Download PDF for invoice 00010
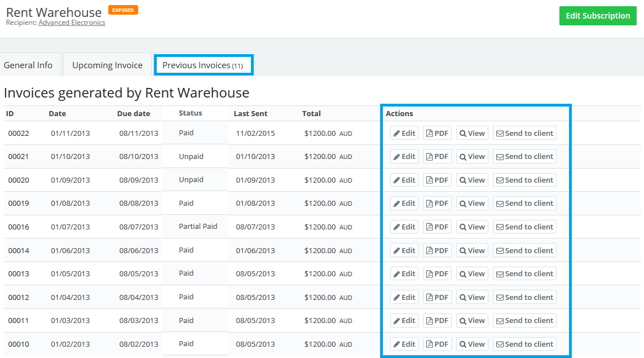Screen dimensions: 644x358 click(437, 344)
